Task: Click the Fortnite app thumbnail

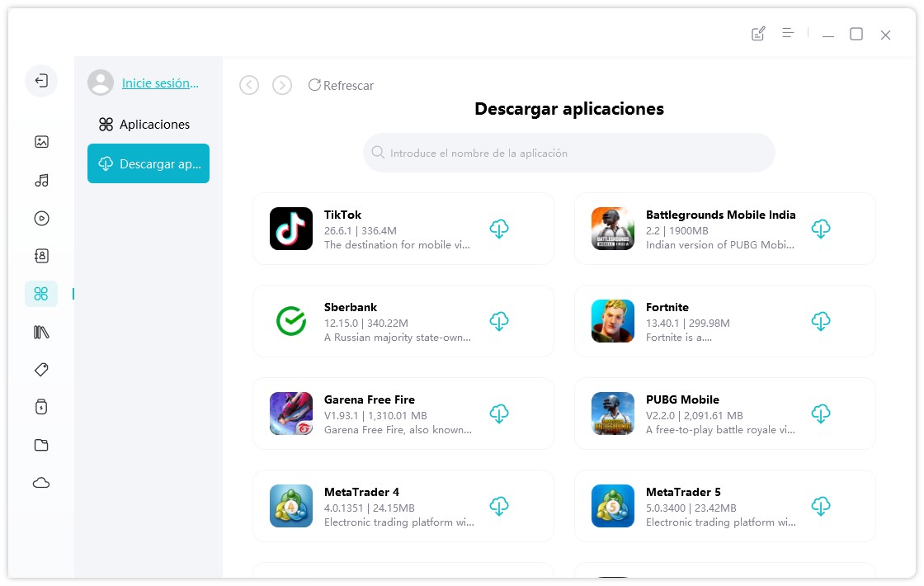Action: 613,321
